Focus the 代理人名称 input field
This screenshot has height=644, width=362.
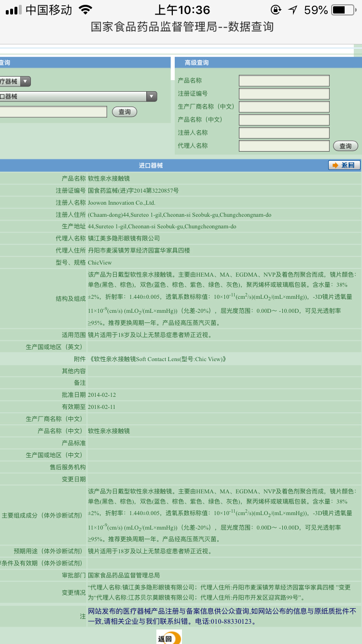(x=284, y=146)
